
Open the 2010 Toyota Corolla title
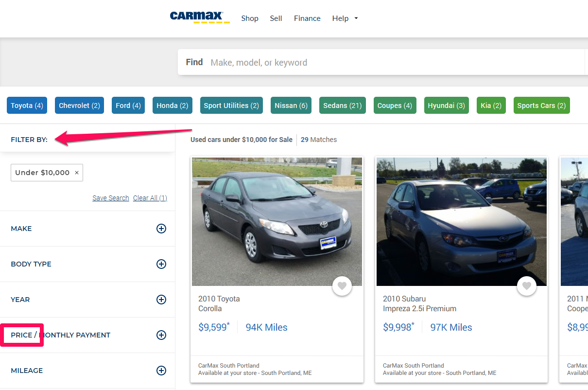[x=219, y=303]
